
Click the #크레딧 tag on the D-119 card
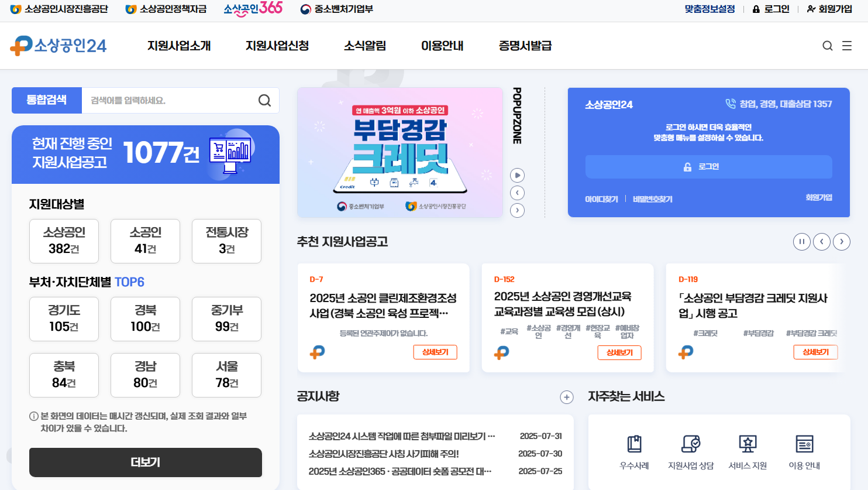[x=705, y=333]
